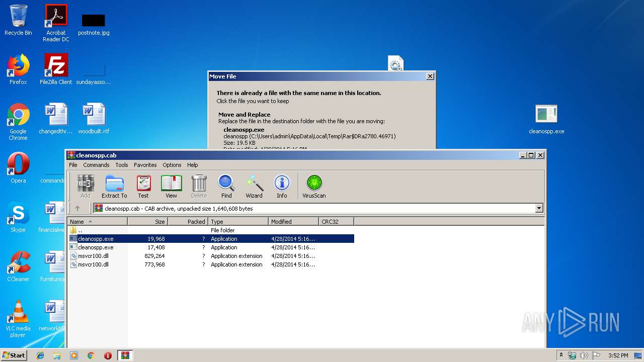
Task: Select woodbuilt.rtf on the desktop
Action: [x=94, y=119]
